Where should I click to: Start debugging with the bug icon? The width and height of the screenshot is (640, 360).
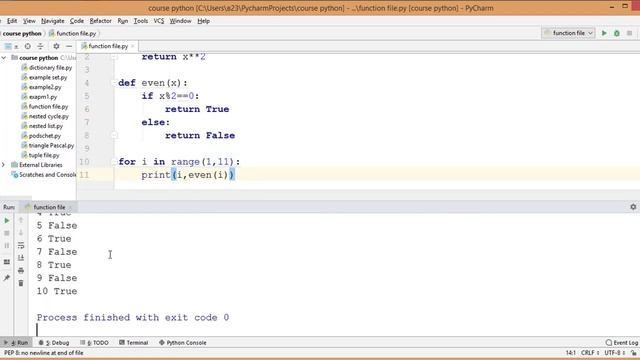point(617,33)
